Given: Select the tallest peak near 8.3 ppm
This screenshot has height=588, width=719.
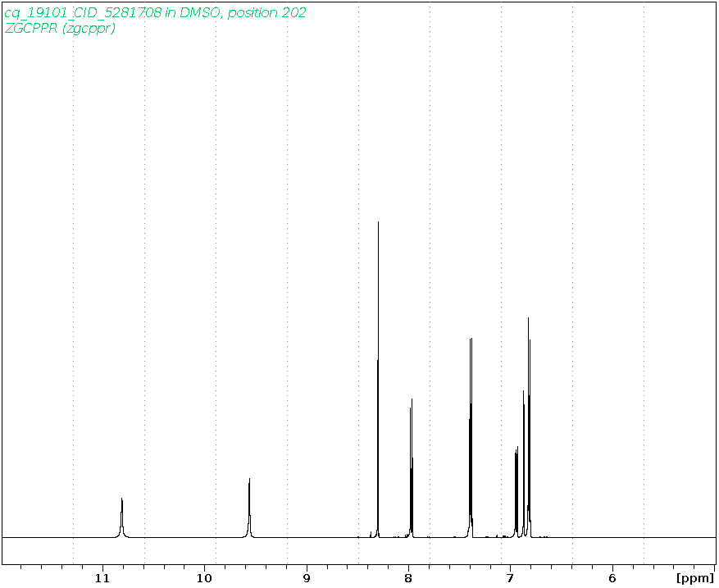Looking at the screenshot, I should tap(378, 380).
